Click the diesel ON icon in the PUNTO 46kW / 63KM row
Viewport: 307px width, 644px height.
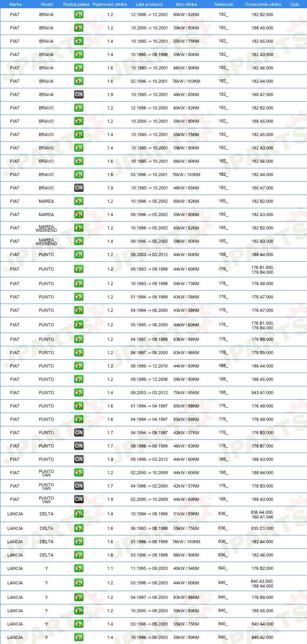pos(79,446)
